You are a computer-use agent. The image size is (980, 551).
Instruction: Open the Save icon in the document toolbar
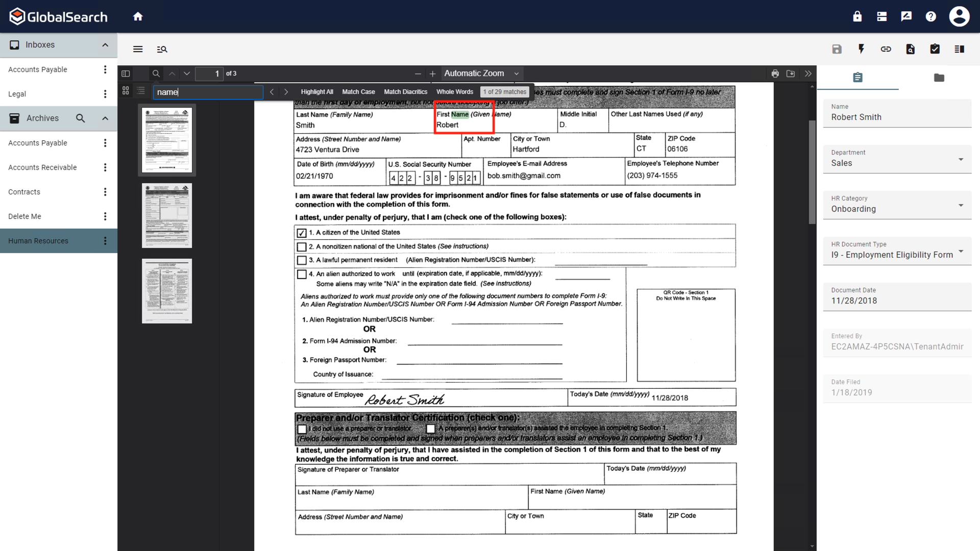pyautogui.click(x=837, y=49)
